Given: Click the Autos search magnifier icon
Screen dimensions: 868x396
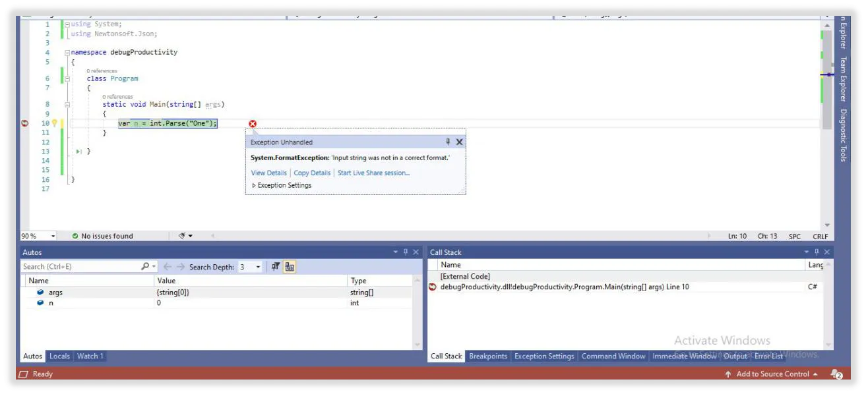Looking at the screenshot, I should [x=145, y=267].
